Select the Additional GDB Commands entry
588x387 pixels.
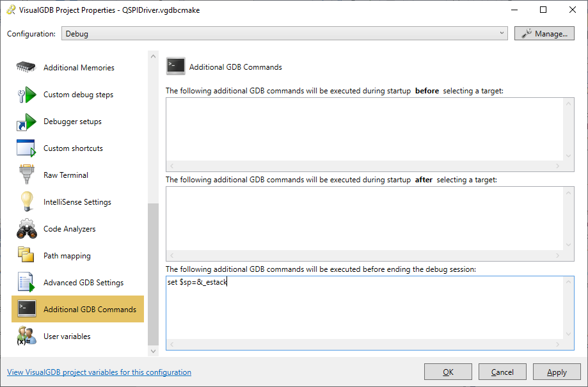(x=77, y=309)
